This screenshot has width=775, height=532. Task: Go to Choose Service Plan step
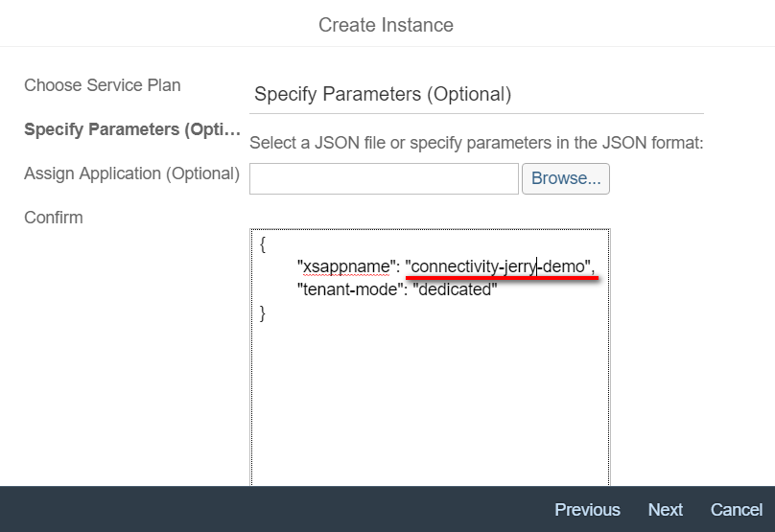pyautogui.click(x=102, y=85)
